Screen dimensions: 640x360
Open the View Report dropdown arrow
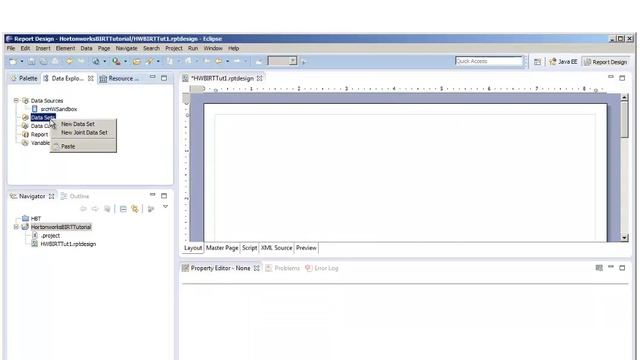click(x=104, y=62)
